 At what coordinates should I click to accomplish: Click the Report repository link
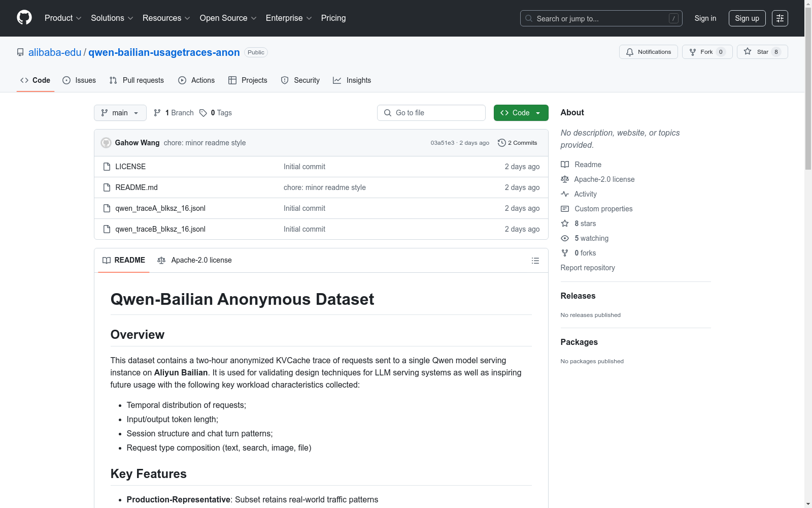pyautogui.click(x=588, y=268)
